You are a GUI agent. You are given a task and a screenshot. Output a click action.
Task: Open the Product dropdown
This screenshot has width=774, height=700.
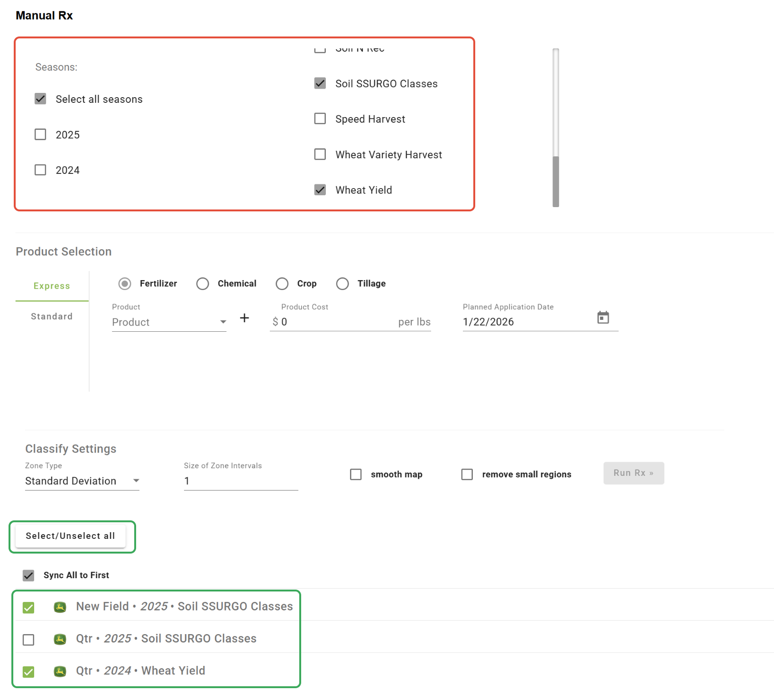pyautogui.click(x=169, y=322)
